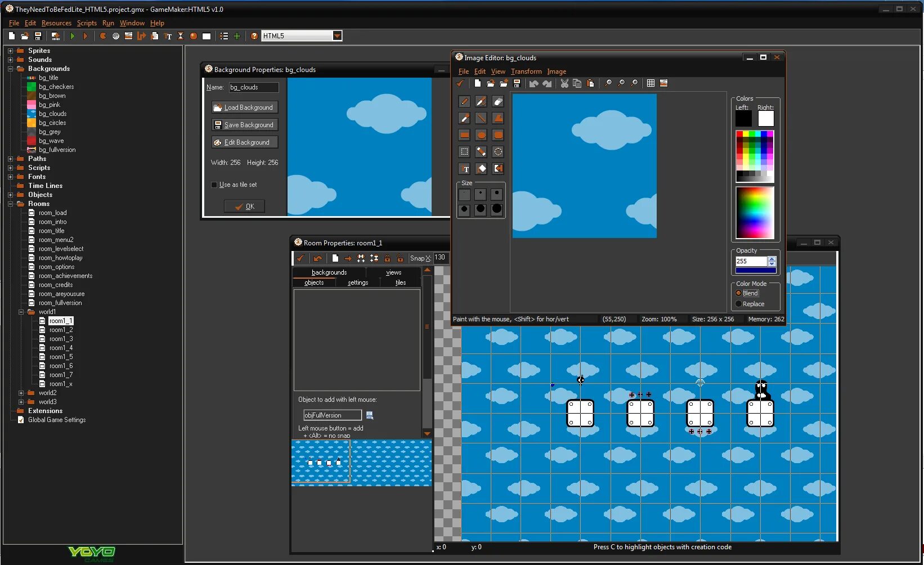Confirm Image Editor changes with checkmark icon
924x565 pixels.
[x=460, y=83]
